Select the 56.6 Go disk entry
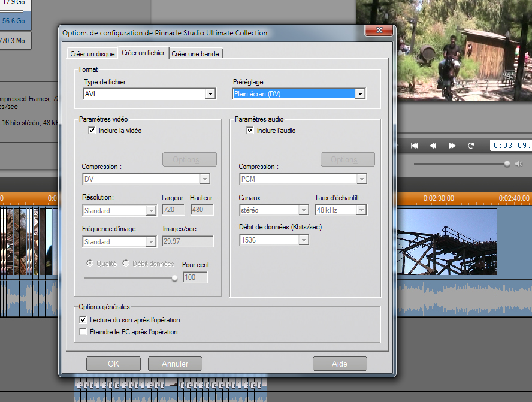Image resolution: width=532 pixels, height=402 pixels. pos(15,21)
